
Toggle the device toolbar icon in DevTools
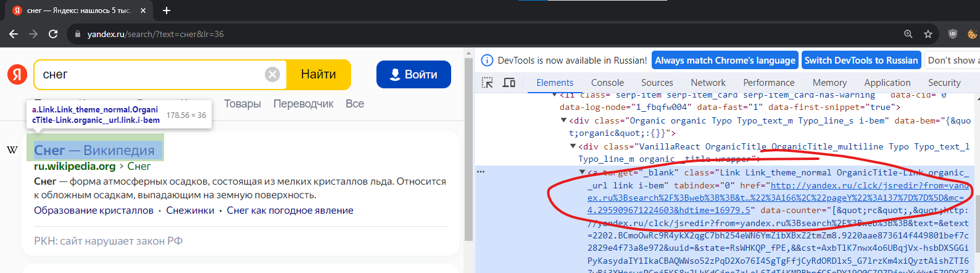coord(509,83)
